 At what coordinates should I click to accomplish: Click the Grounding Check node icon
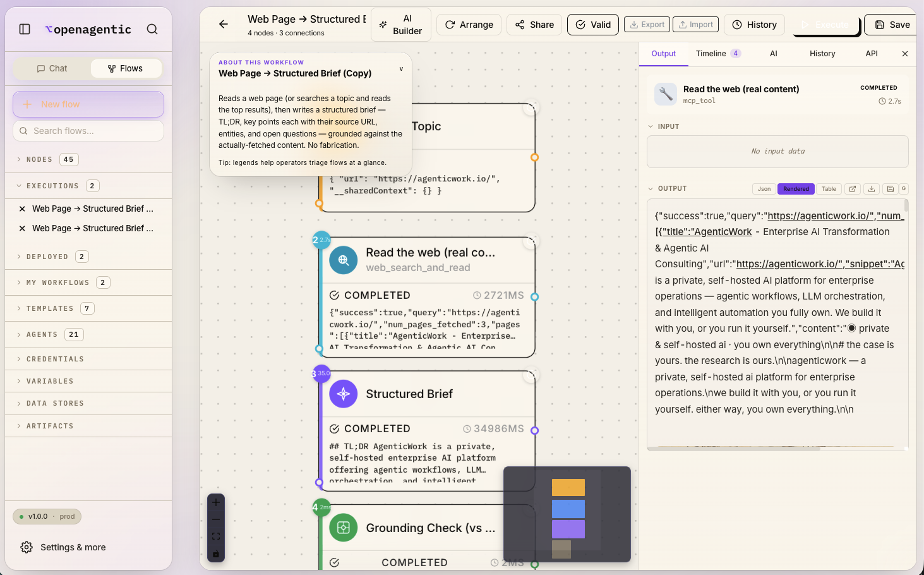344,528
